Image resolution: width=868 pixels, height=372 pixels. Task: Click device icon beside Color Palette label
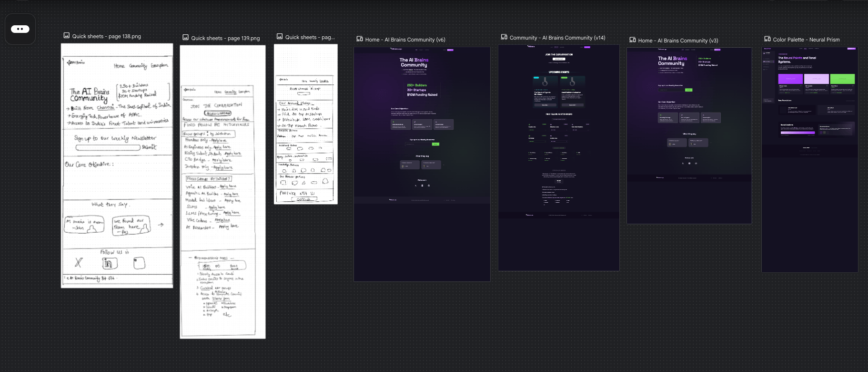pos(767,39)
